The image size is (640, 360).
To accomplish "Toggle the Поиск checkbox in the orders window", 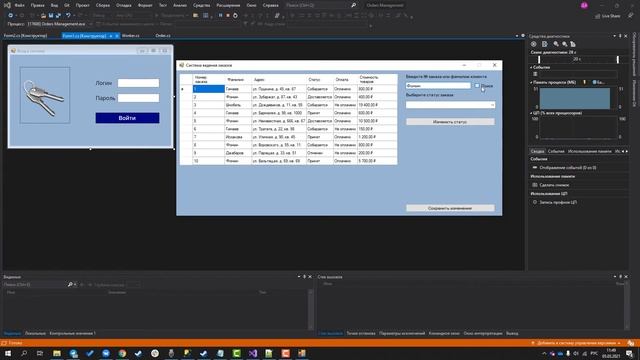I will (x=477, y=86).
